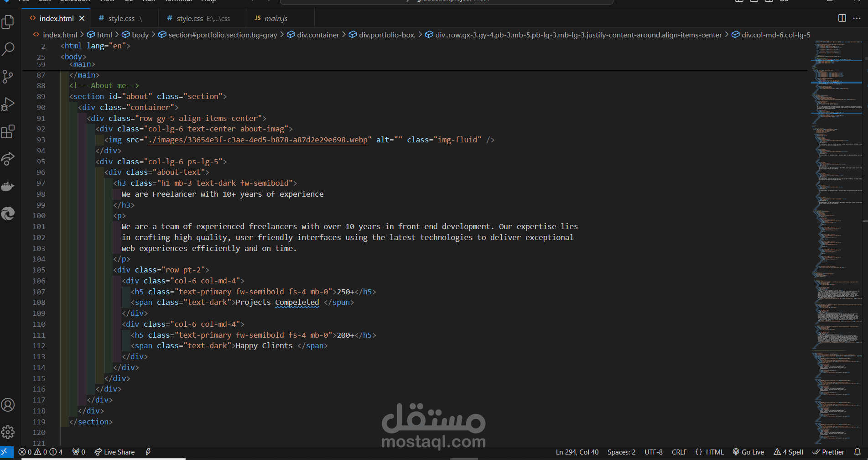Click the misspelled word Compeleted on line 108
868x460 pixels.
[297, 302]
